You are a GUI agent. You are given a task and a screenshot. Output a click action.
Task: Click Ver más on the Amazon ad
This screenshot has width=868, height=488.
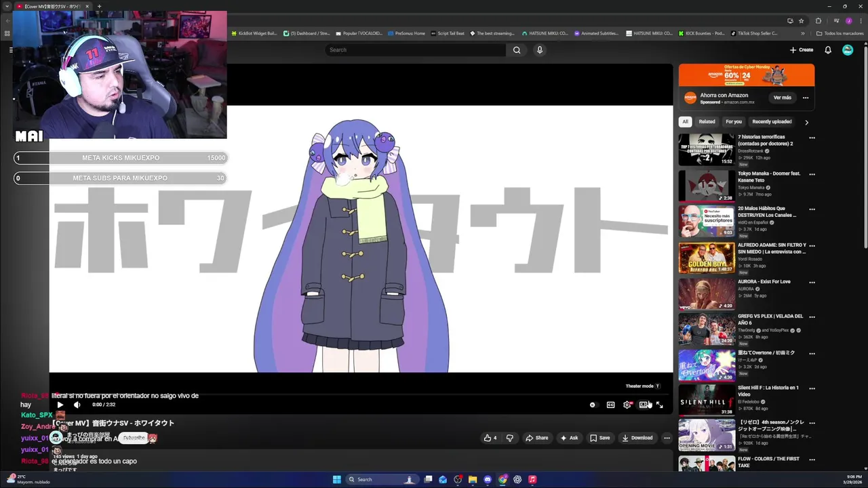point(782,98)
